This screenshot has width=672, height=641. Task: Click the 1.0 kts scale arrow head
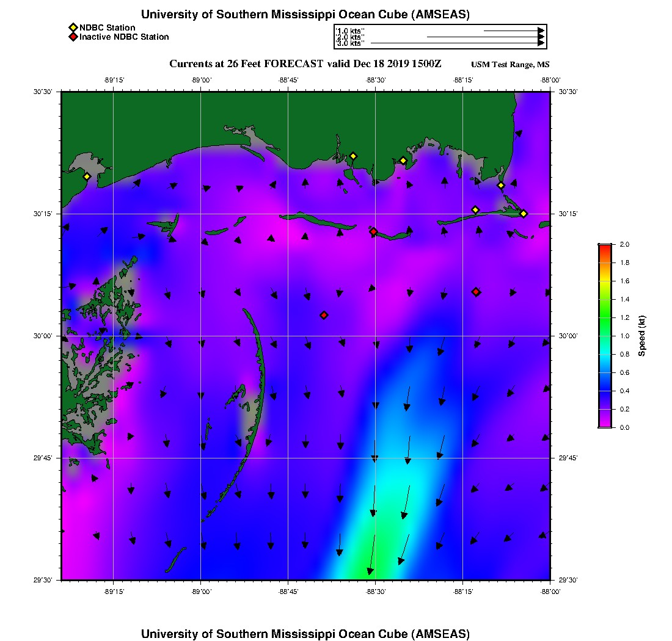541,30
